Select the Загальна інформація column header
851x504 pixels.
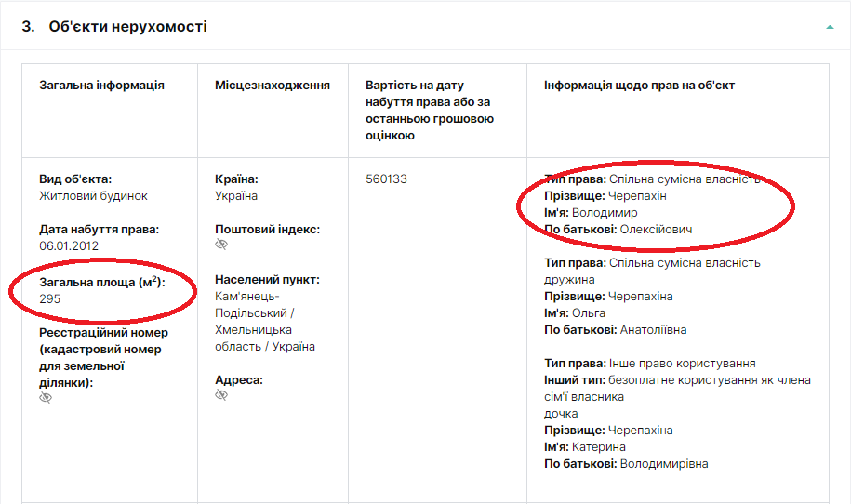101,86
